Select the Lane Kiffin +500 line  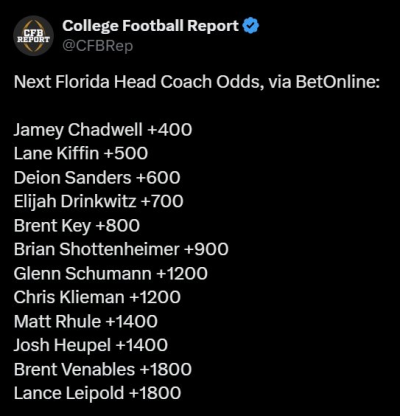click(81, 154)
